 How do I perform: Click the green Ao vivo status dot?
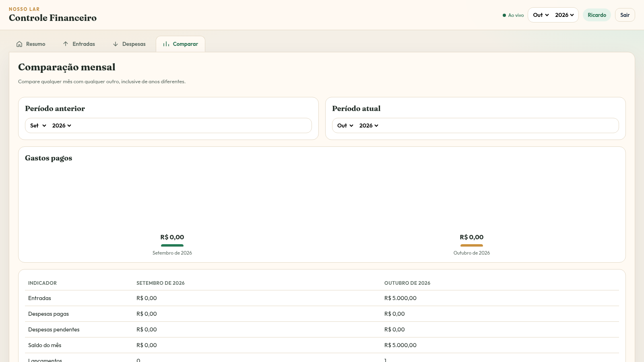pyautogui.click(x=504, y=15)
